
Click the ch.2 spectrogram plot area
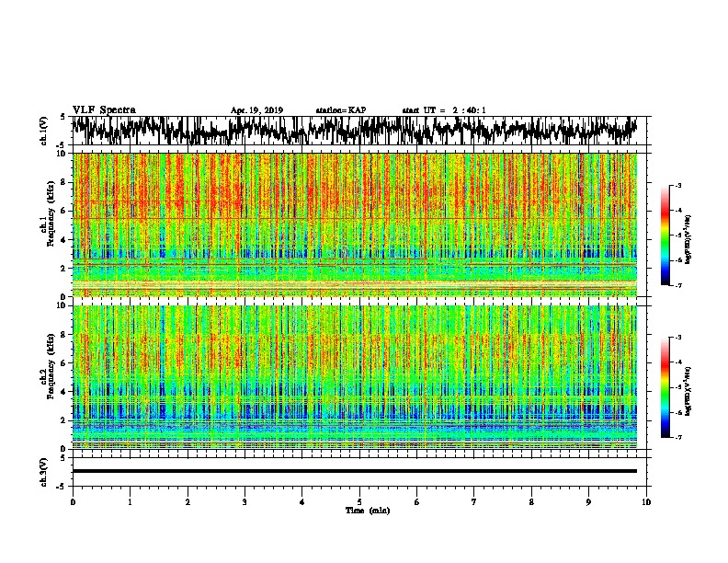click(355, 377)
